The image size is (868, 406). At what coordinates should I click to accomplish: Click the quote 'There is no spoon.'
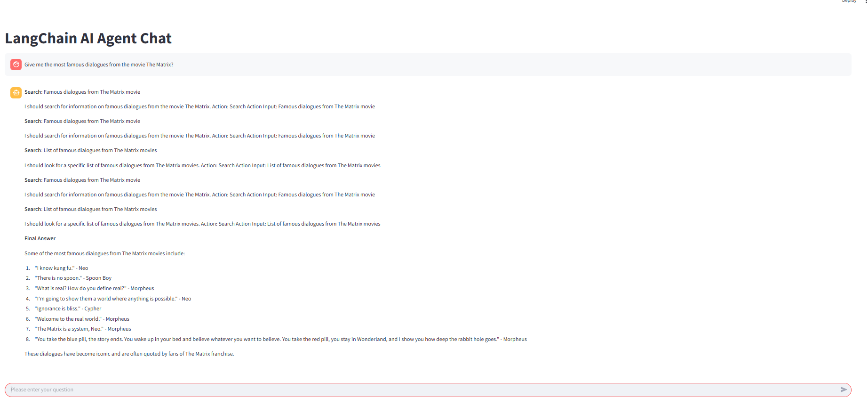73,278
